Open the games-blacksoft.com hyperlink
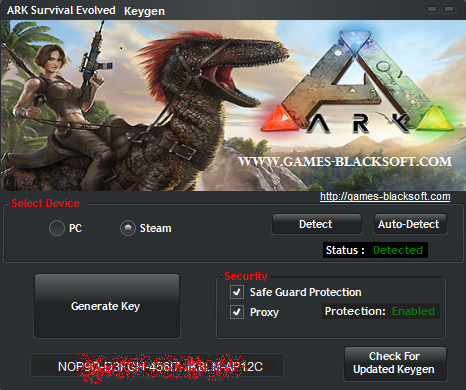466x390 pixels. pyautogui.click(x=385, y=196)
